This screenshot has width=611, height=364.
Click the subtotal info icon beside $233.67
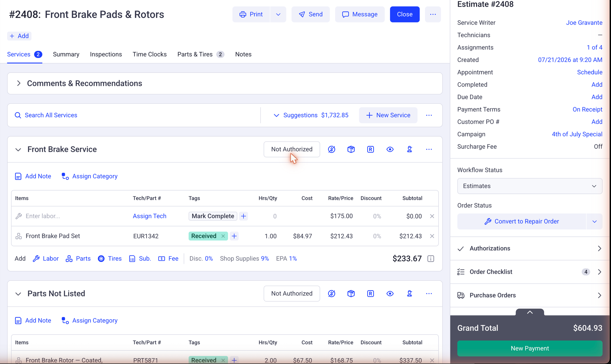coord(431,258)
